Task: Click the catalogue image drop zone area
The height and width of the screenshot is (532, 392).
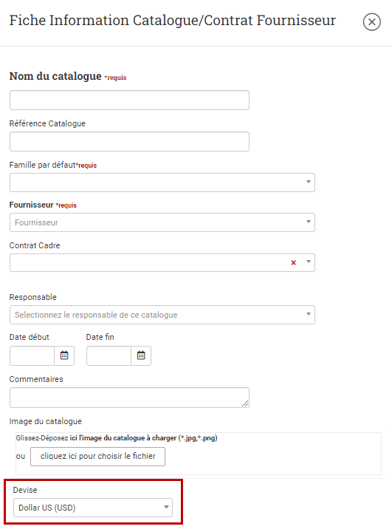Action: click(199, 454)
